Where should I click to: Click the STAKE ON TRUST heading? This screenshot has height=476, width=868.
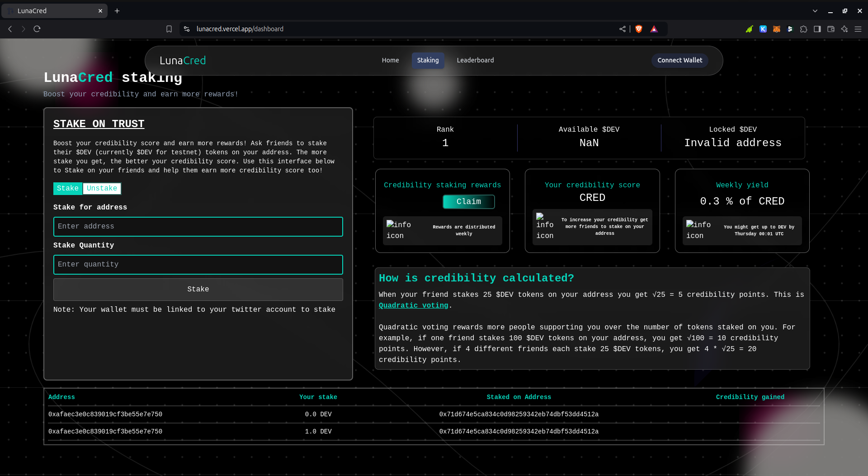point(99,124)
